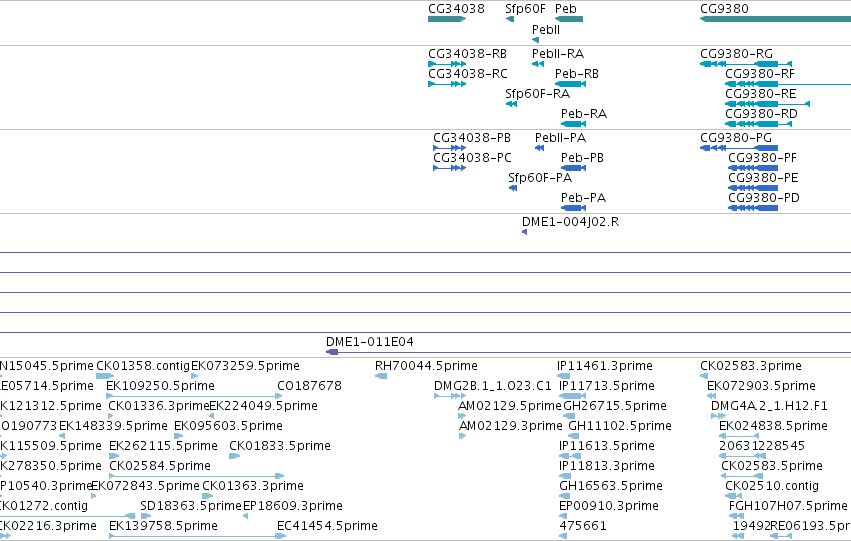Click the CK02583.3prime EST
The width and height of the screenshot is (851, 541).
704,376
